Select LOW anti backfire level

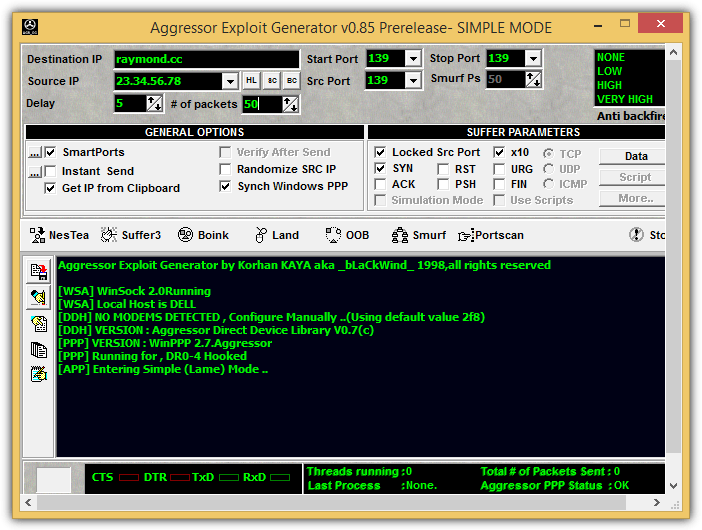(x=609, y=71)
